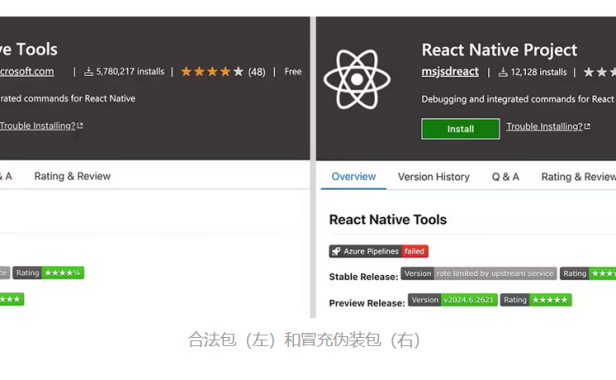Viewport: 616px width, 380px height.
Task: Open the msjsdreact publisher link
Action: [450, 72]
